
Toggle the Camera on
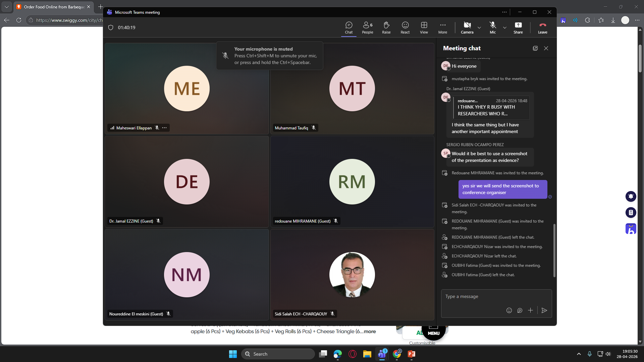click(x=467, y=27)
